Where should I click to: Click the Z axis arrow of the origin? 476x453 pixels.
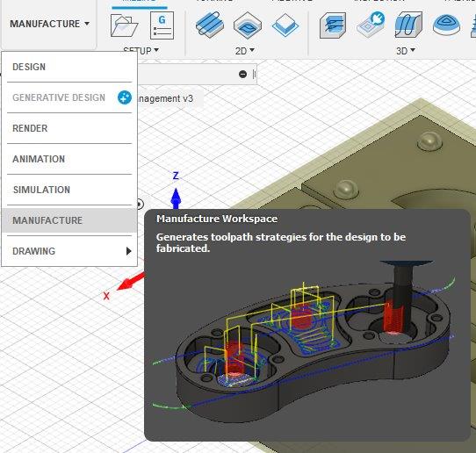tap(176, 198)
